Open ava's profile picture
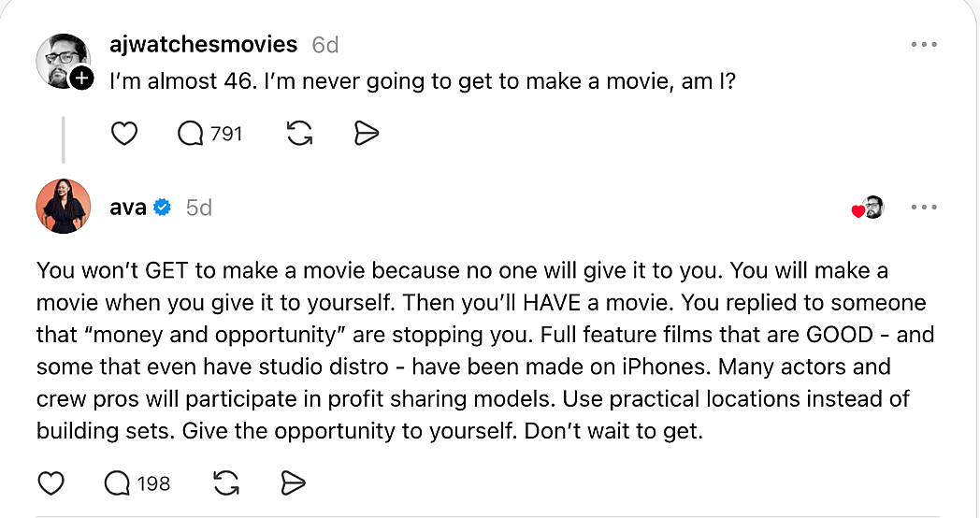The width and height of the screenshot is (980, 518). (63, 207)
